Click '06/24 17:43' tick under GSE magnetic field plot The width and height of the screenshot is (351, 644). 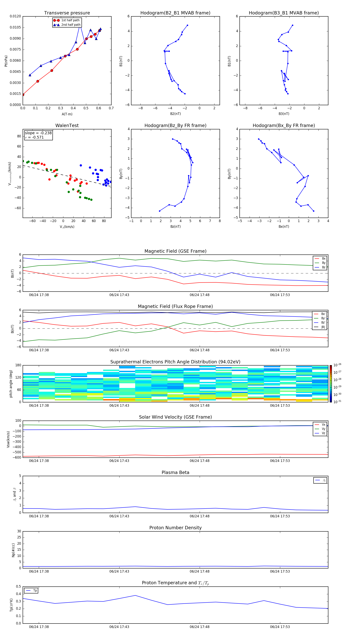[119, 295]
